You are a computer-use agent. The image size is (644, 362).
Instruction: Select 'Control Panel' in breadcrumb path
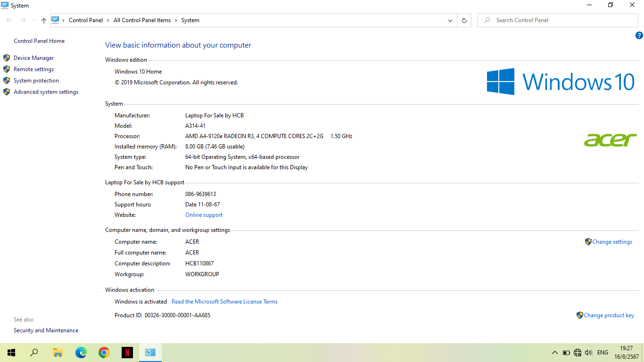click(x=85, y=20)
